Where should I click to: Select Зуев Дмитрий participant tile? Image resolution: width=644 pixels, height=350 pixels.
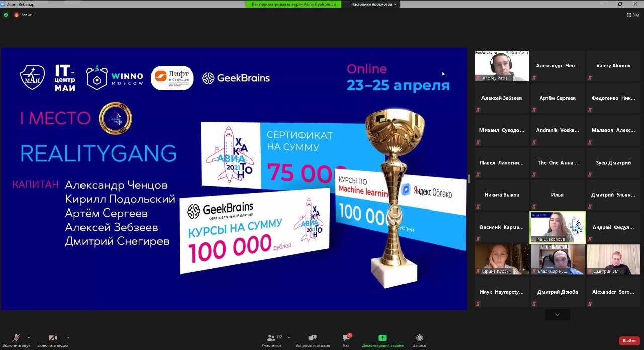point(613,163)
